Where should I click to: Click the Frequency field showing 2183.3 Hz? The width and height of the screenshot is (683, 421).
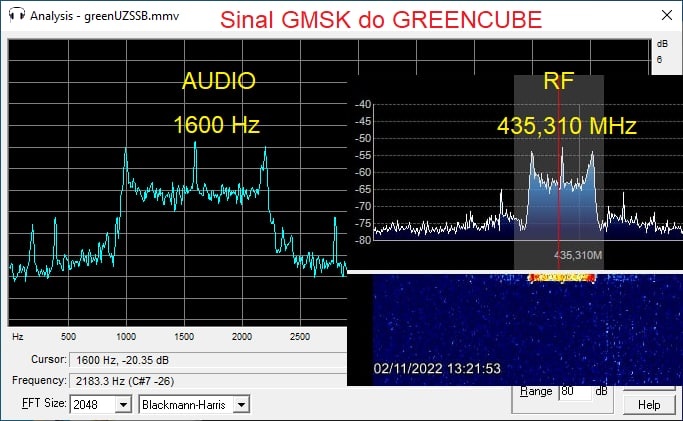coord(208,381)
